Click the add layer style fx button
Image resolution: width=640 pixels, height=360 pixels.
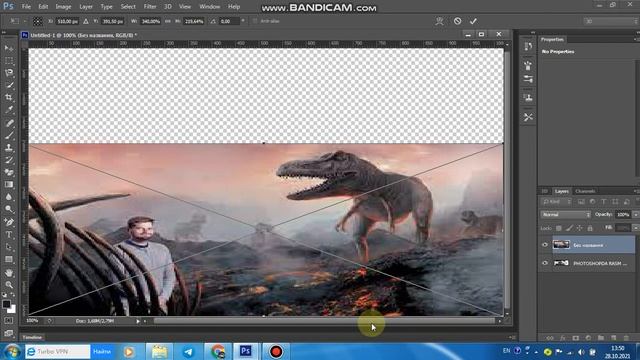pyautogui.click(x=563, y=338)
